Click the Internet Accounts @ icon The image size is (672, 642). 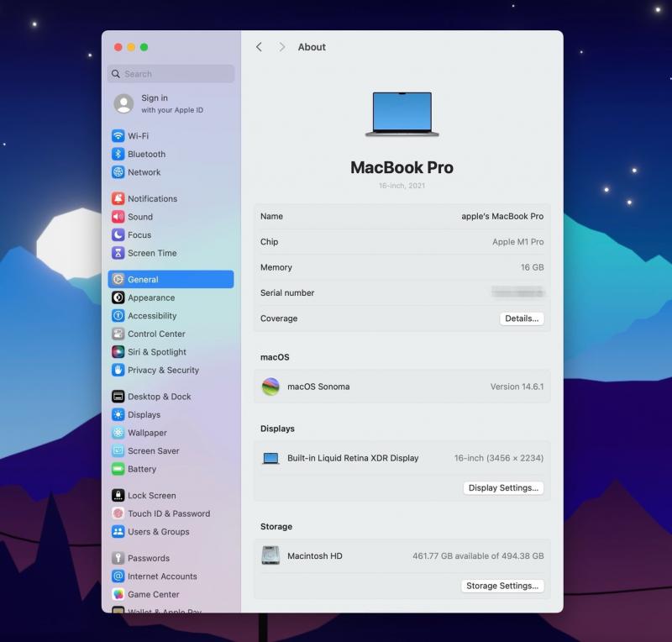(x=118, y=576)
